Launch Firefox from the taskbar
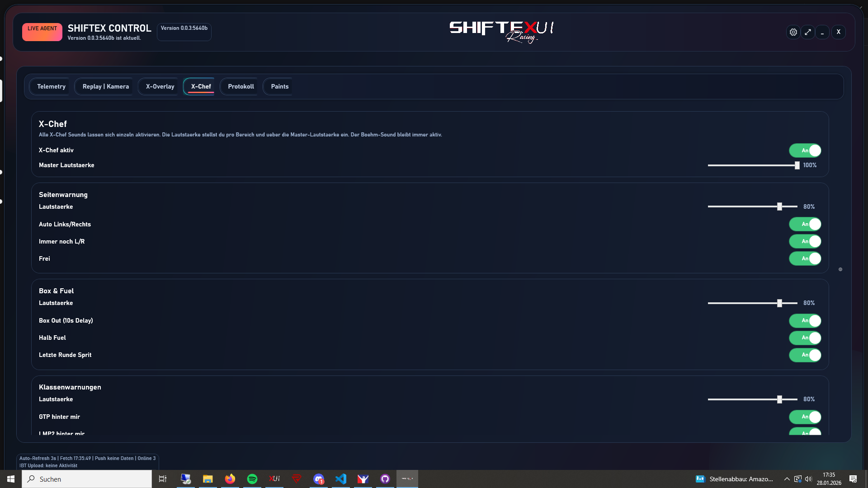Viewport: 868px width, 488px height. tap(230, 479)
